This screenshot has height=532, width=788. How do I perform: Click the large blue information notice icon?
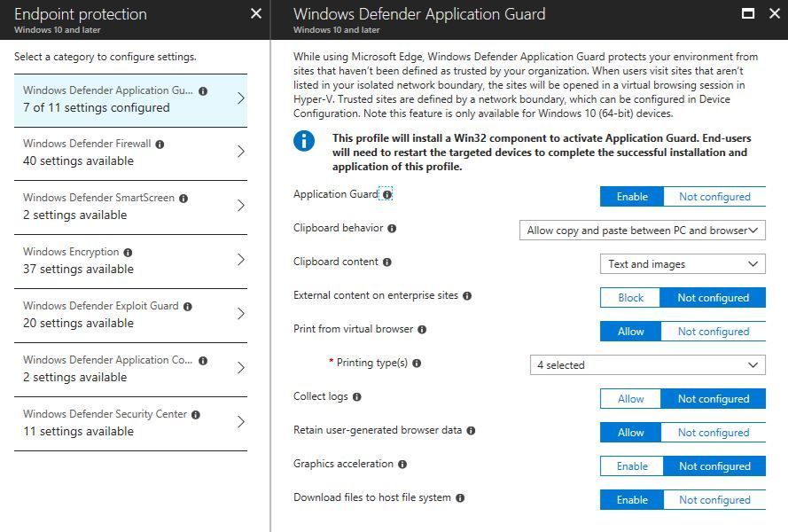click(304, 140)
